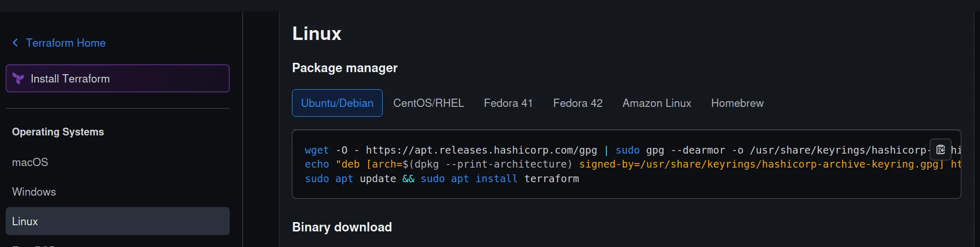The image size is (980, 247).
Task: Select the Install Terraform sidebar item
Action: point(118,78)
